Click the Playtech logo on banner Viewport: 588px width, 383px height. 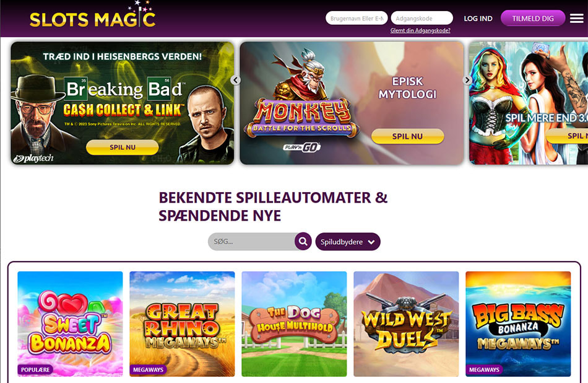[x=33, y=159]
